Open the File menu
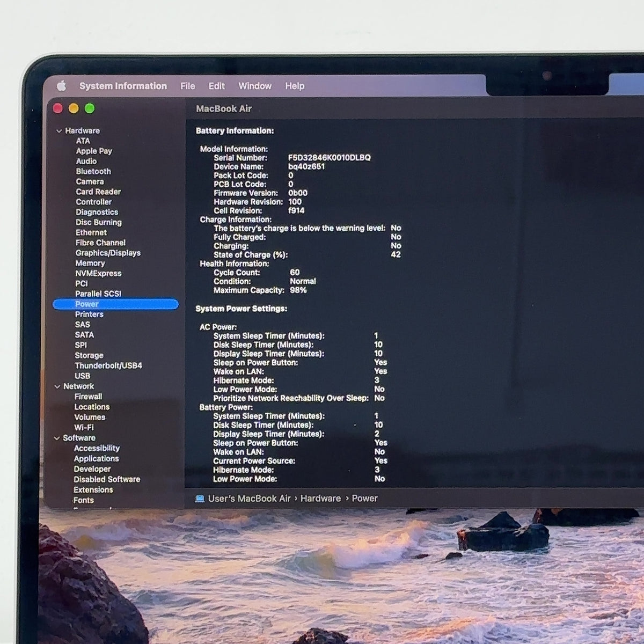This screenshot has width=644, height=644. (188, 86)
